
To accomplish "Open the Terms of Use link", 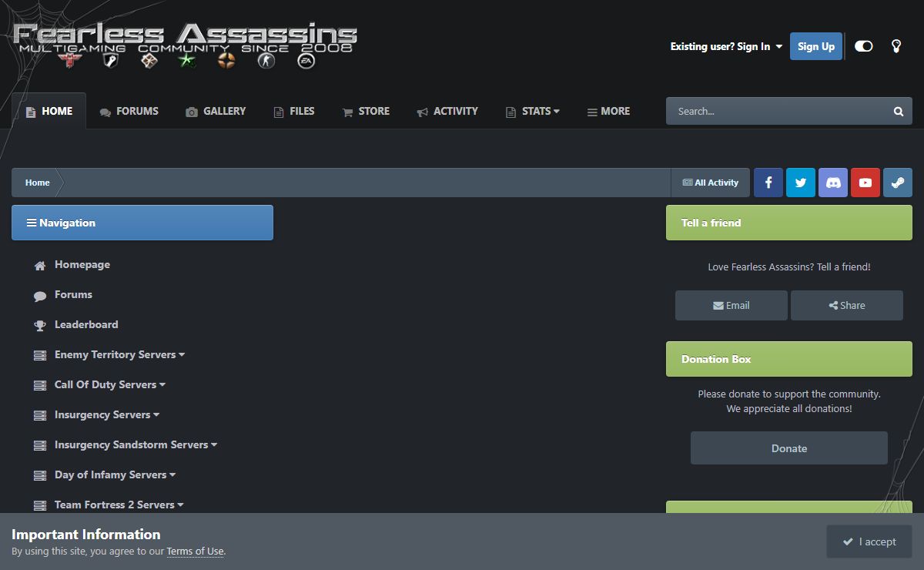I will click(195, 552).
